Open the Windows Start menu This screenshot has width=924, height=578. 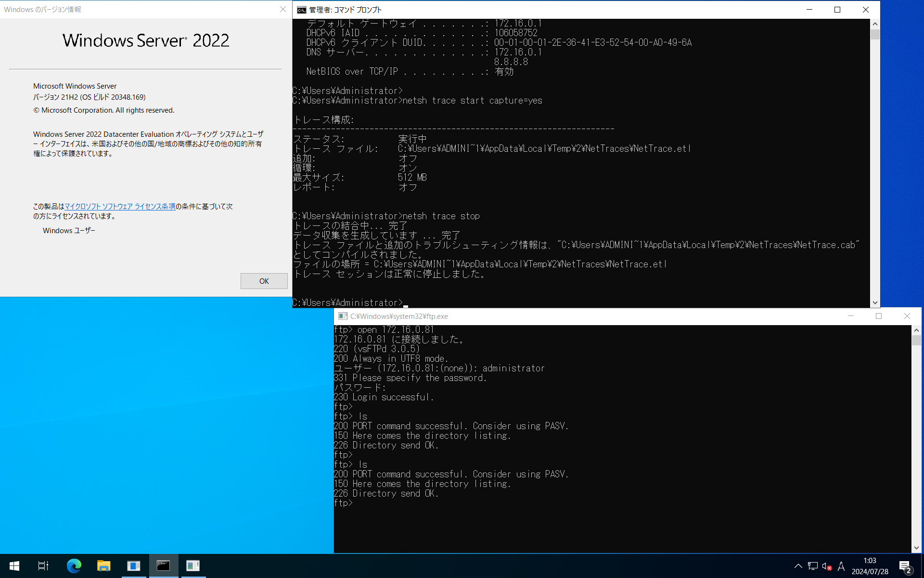point(14,566)
